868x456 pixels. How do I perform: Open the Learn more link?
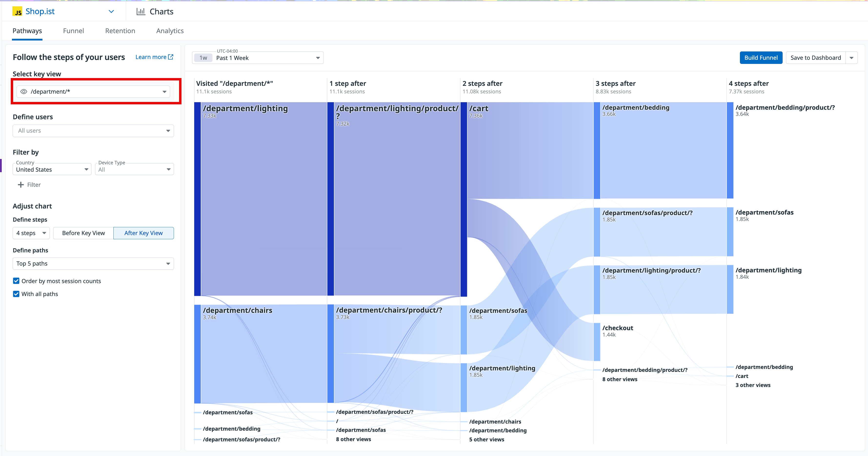[151, 57]
